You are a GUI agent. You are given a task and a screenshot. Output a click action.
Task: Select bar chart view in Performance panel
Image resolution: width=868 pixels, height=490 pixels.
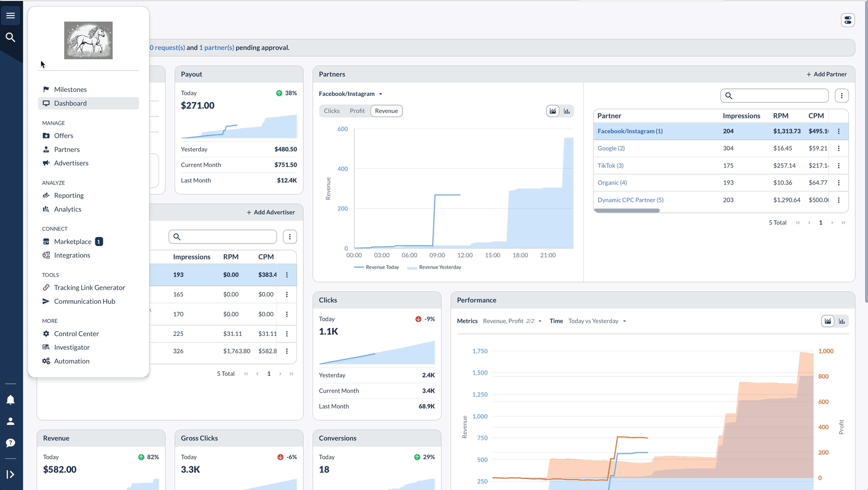click(x=842, y=321)
